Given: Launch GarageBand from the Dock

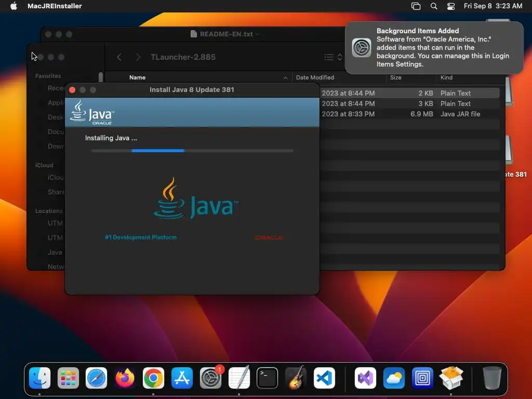Looking at the screenshot, I should [x=296, y=378].
